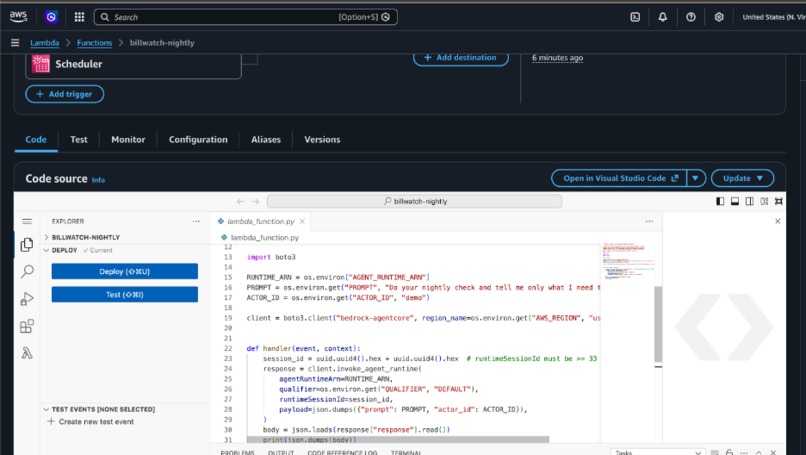Click the Add destination button
The width and height of the screenshot is (806, 455).
tap(461, 58)
